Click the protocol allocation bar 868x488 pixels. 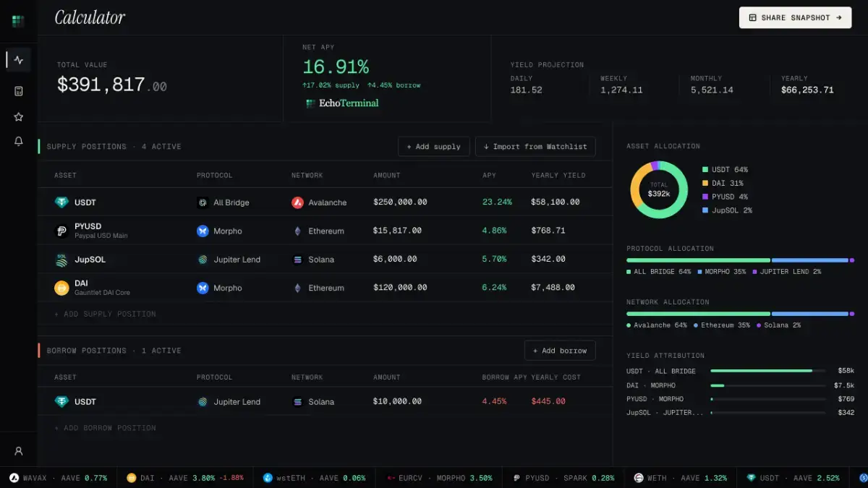[x=740, y=260]
